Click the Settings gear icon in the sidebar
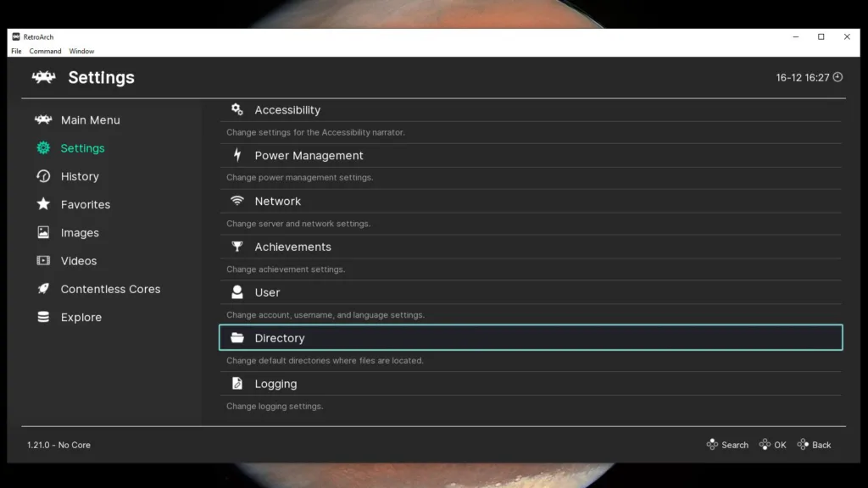This screenshot has width=868, height=488. 43,148
